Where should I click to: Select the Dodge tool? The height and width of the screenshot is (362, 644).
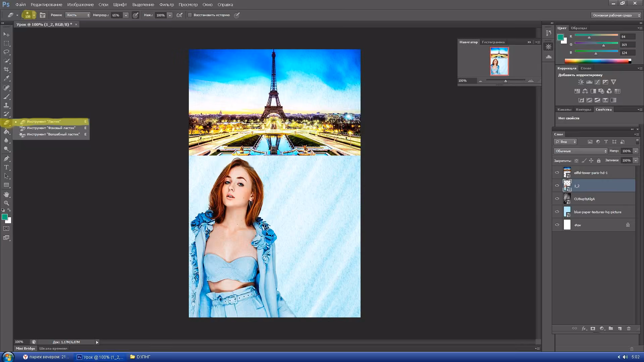(x=6, y=149)
